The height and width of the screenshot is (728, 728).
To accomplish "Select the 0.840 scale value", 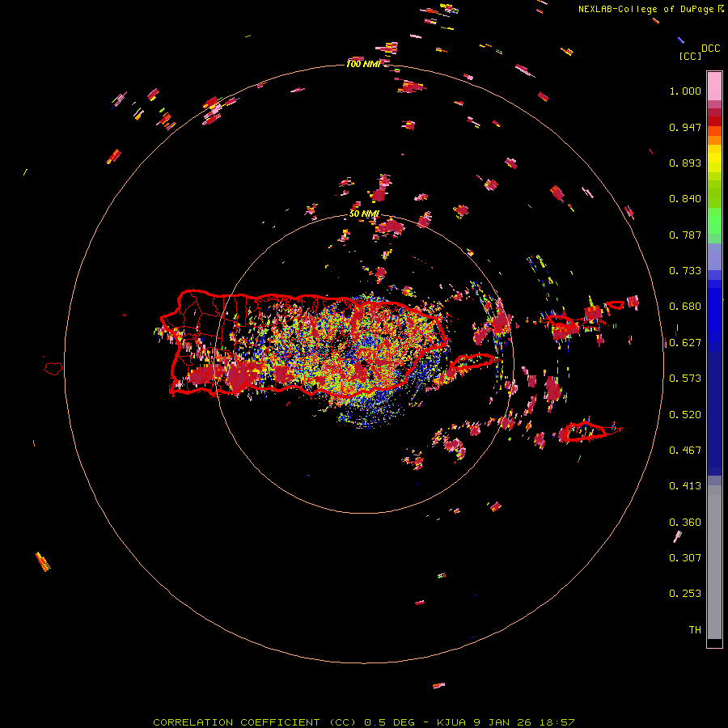I will (685, 199).
